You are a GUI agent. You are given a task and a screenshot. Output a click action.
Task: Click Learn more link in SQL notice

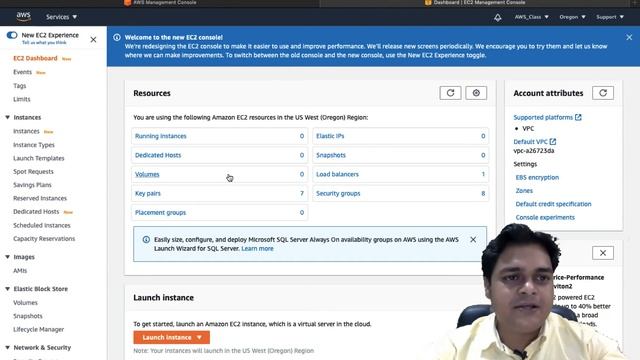(257, 249)
